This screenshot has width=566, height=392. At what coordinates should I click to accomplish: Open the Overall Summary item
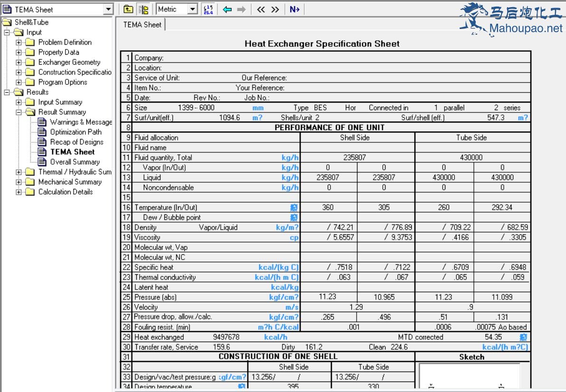pyautogui.click(x=75, y=162)
